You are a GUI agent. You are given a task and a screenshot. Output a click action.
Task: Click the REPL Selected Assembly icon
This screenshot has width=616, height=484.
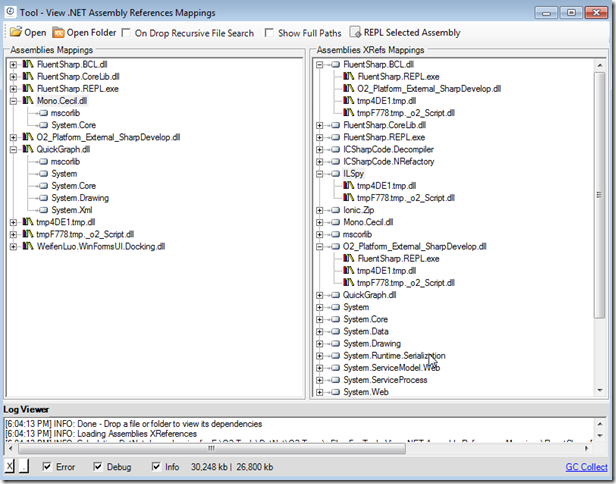[x=355, y=32]
